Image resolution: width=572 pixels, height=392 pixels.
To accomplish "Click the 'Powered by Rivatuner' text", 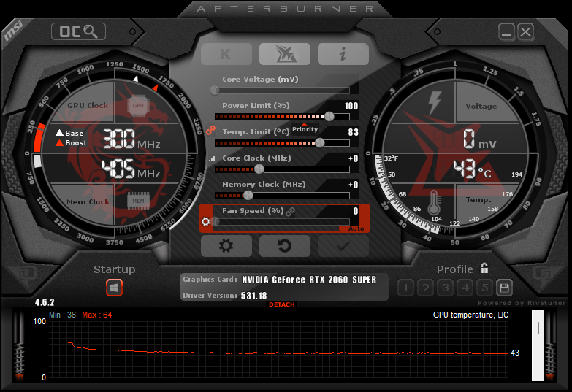I will (x=522, y=303).
